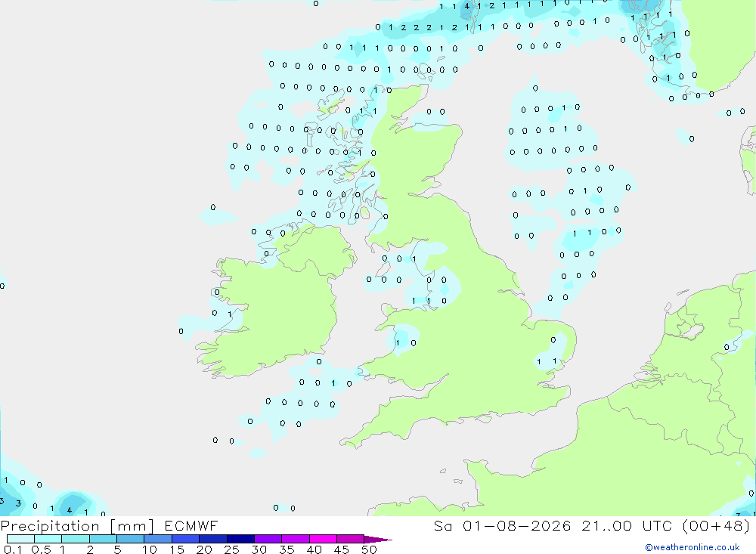
Task: Click the 'Precipitation [mm] ECMWF' title text
Action: (110, 526)
